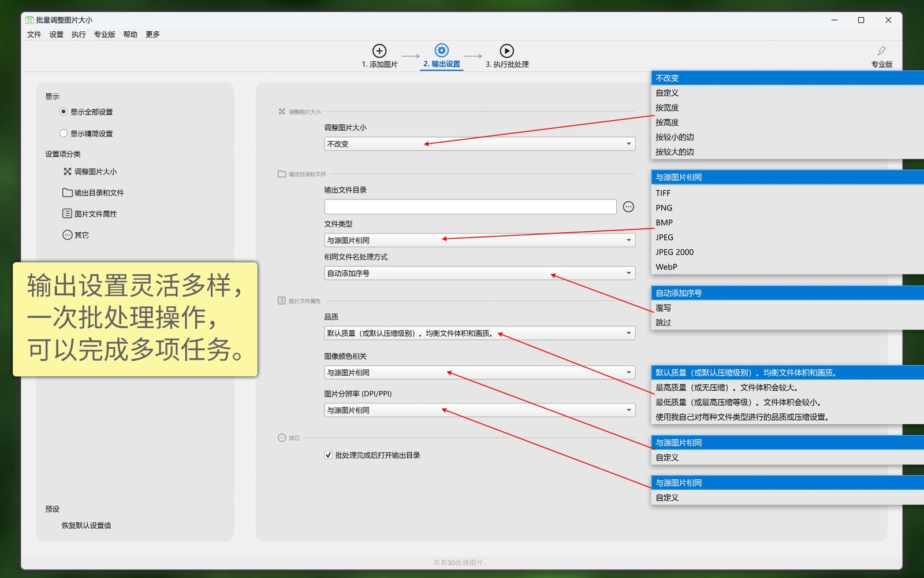Click the Run Batch play icon
This screenshot has width=924, height=578.
pyautogui.click(x=507, y=51)
